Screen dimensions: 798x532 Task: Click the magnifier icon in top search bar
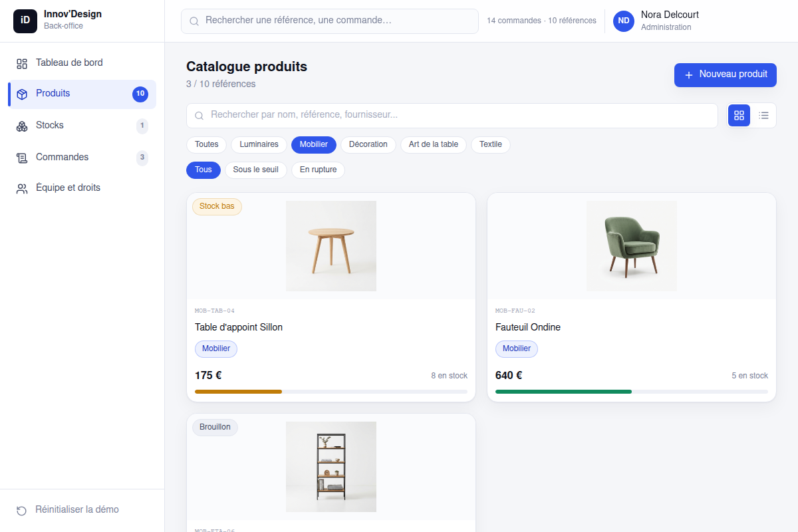194,21
